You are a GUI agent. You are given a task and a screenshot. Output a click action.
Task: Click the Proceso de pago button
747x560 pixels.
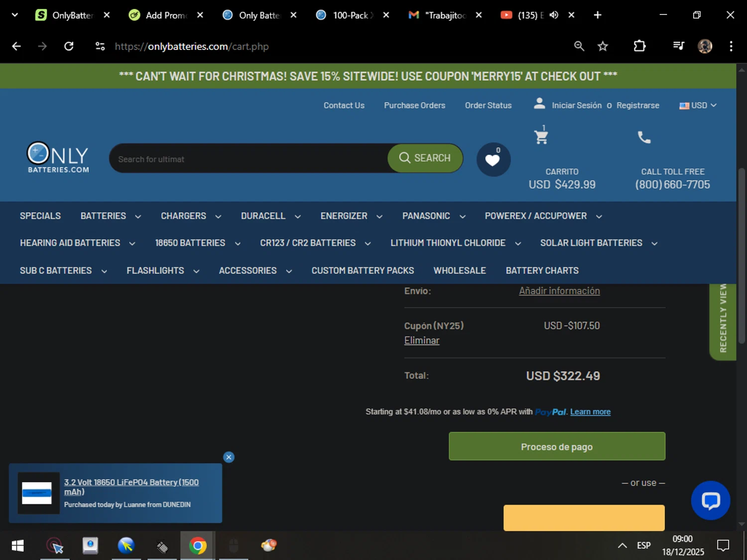coord(557,447)
